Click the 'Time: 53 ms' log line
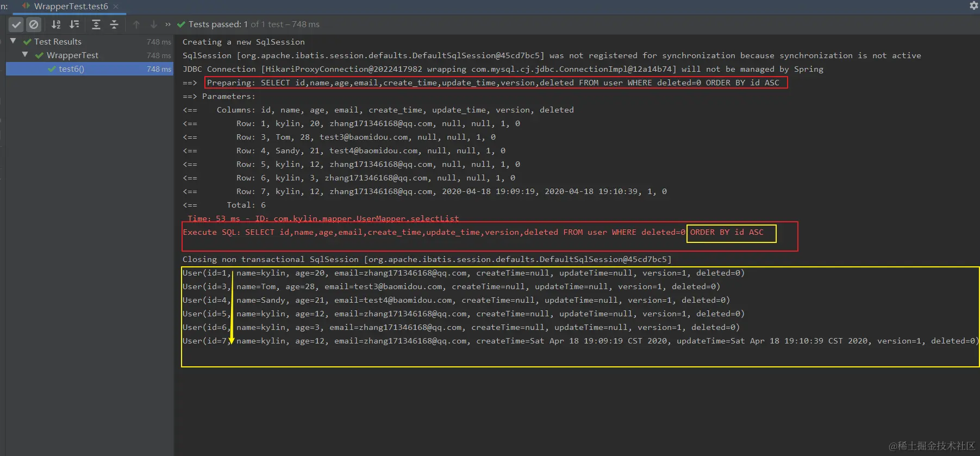This screenshot has width=980, height=456. (x=323, y=218)
